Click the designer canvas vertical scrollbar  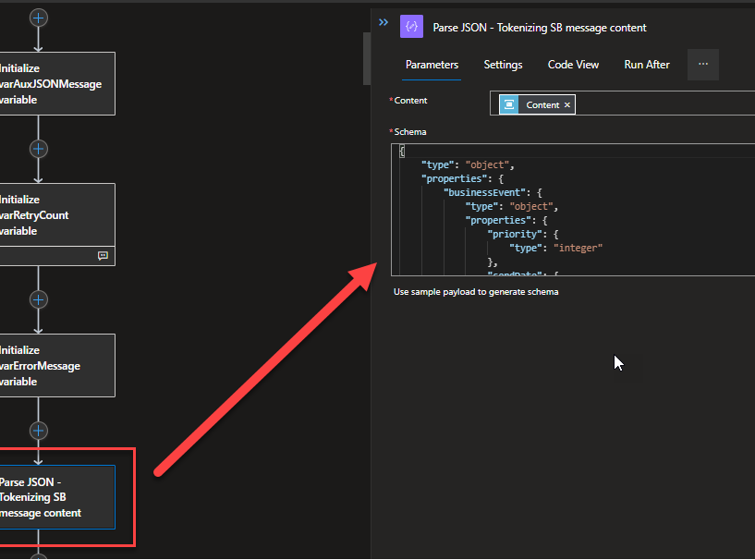pyautogui.click(x=367, y=58)
